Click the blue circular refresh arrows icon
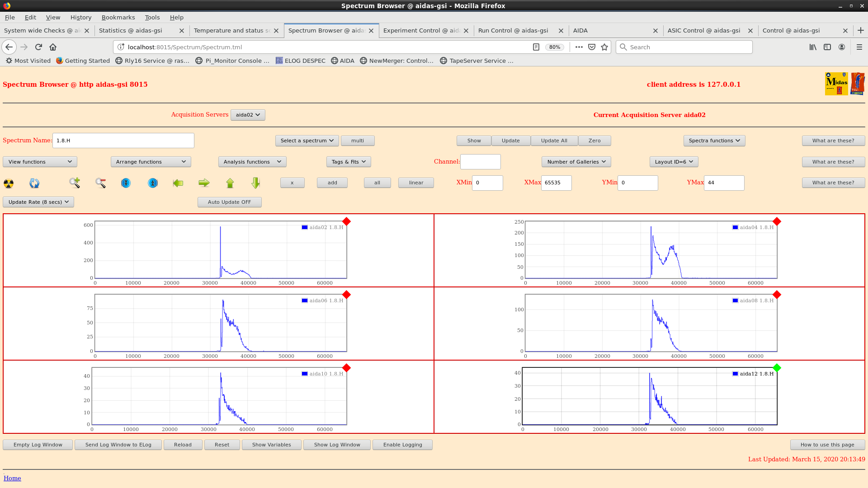 pyautogui.click(x=34, y=183)
